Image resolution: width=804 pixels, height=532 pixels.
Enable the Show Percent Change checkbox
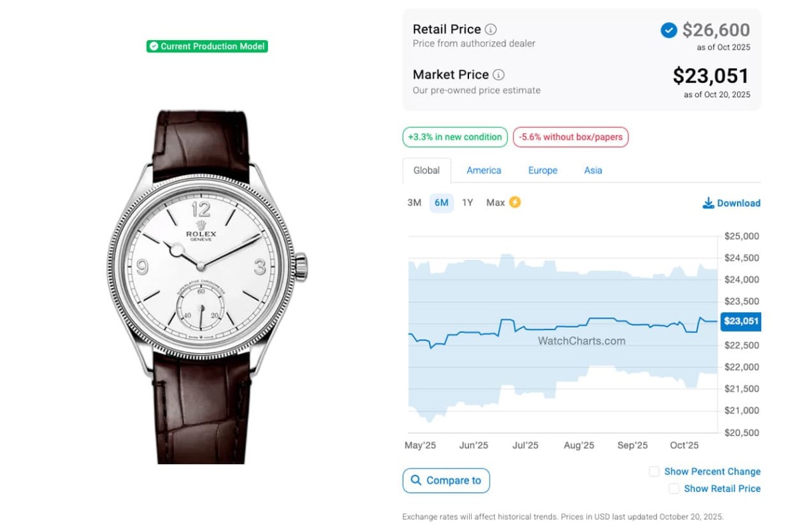[x=655, y=472]
